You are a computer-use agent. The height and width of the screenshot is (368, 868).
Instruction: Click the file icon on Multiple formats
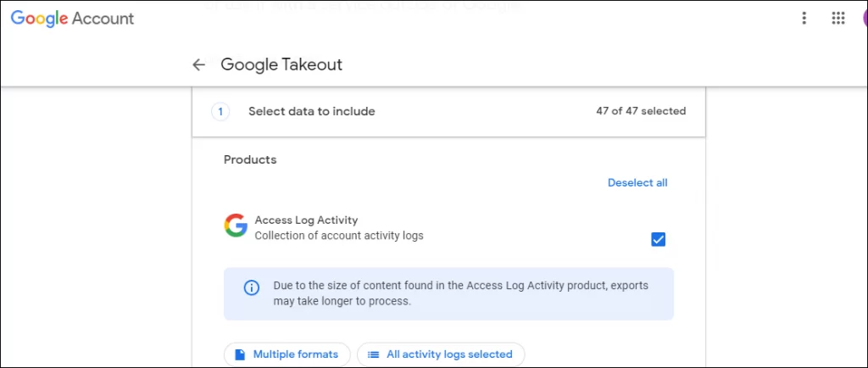pyautogui.click(x=240, y=354)
